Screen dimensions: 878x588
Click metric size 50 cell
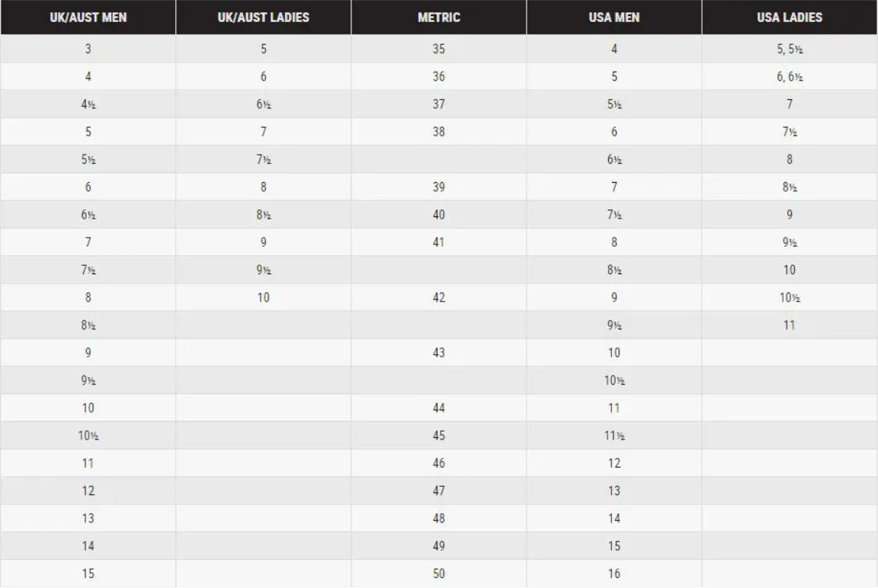(438, 574)
